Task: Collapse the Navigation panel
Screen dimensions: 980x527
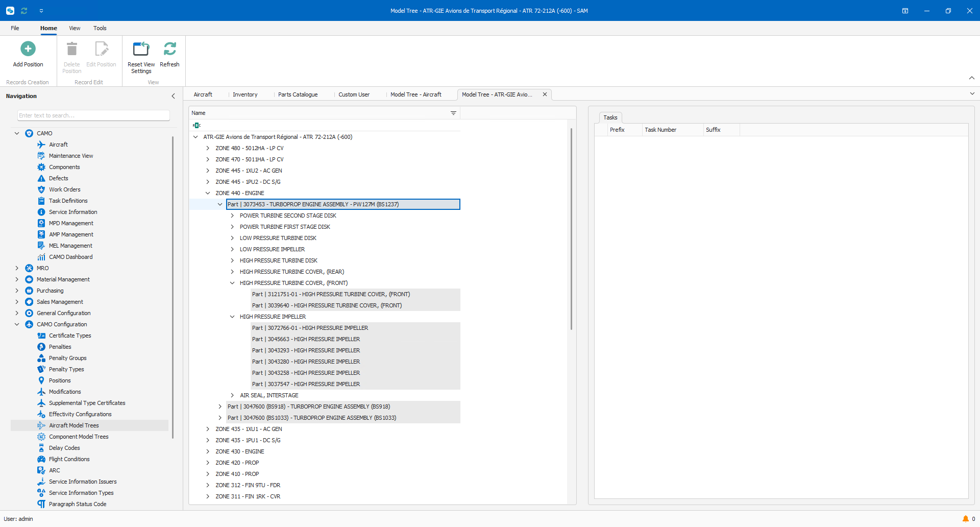Action: pos(174,96)
